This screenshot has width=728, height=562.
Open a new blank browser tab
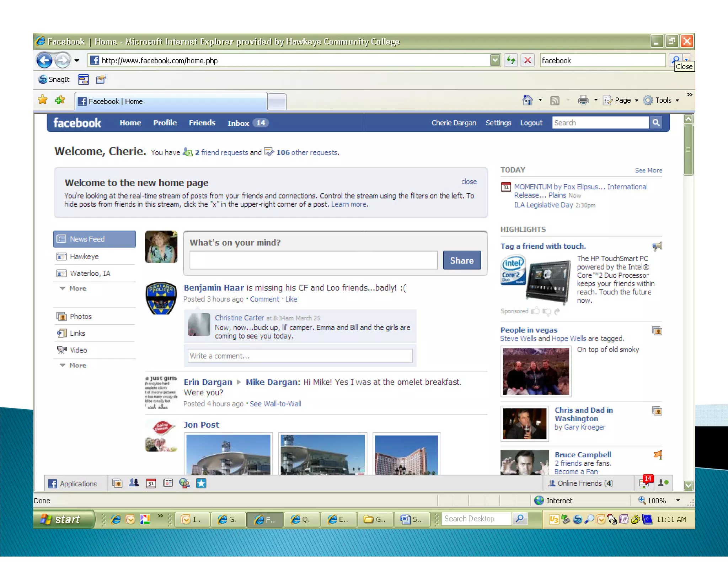click(x=277, y=102)
